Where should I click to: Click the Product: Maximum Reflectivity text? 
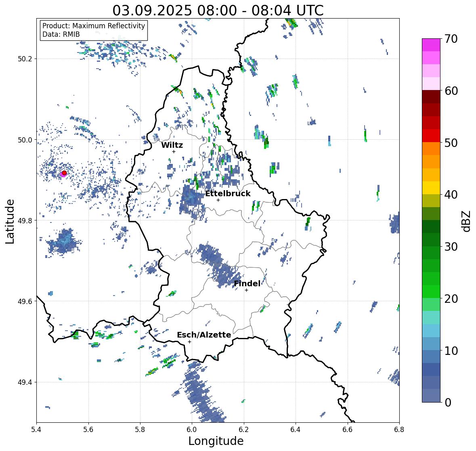(x=94, y=26)
